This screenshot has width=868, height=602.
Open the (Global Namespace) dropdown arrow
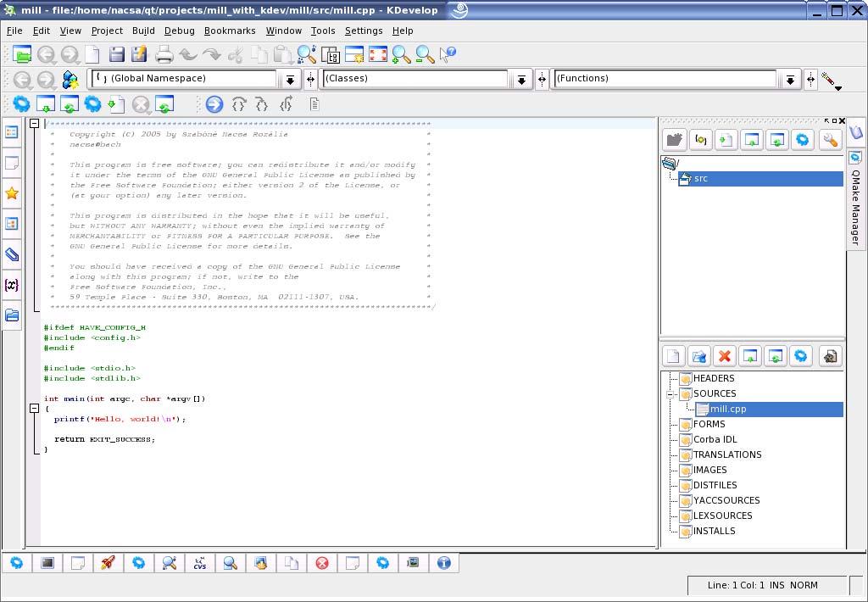point(290,81)
